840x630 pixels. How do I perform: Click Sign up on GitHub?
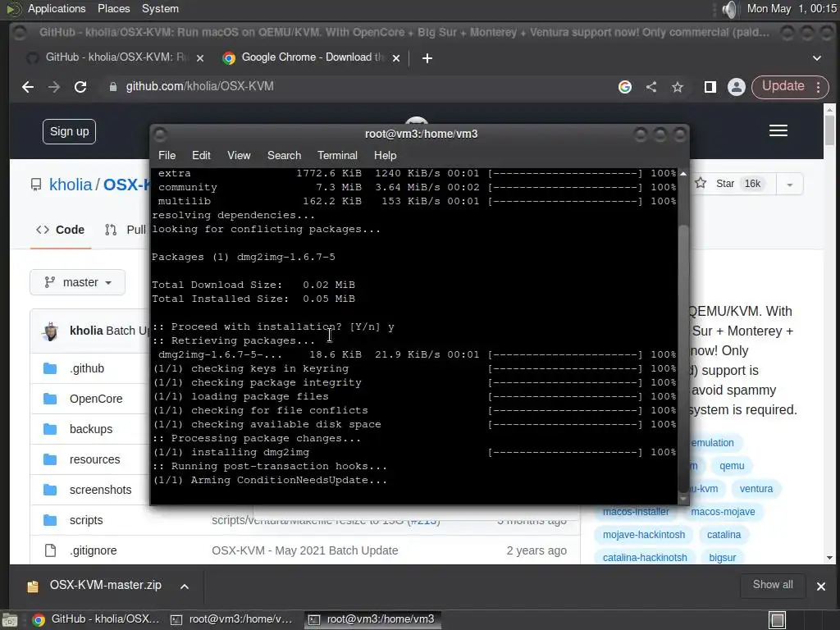(69, 132)
